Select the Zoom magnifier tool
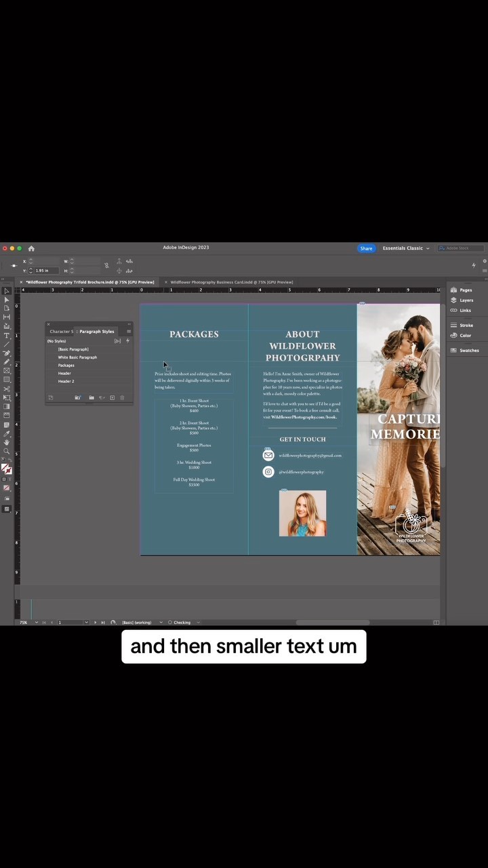The width and height of the screenshot is (488, 868). [7, 451]
